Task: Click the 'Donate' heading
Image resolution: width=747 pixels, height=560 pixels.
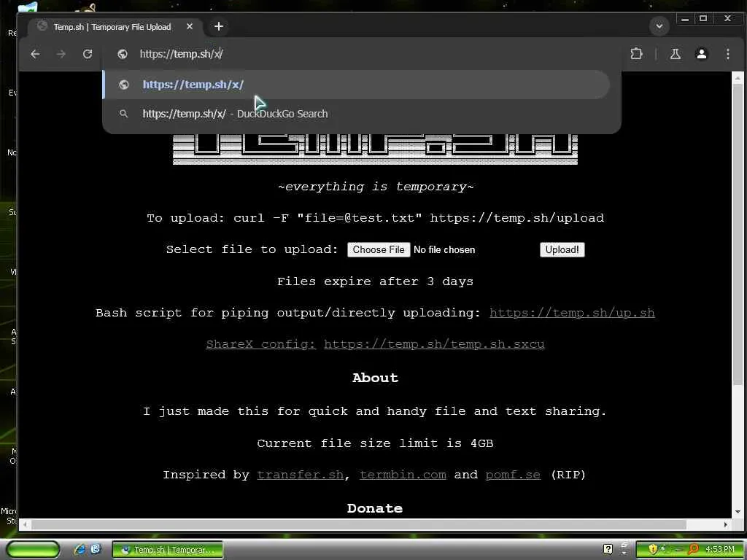Action: click(x=375, y=508)
